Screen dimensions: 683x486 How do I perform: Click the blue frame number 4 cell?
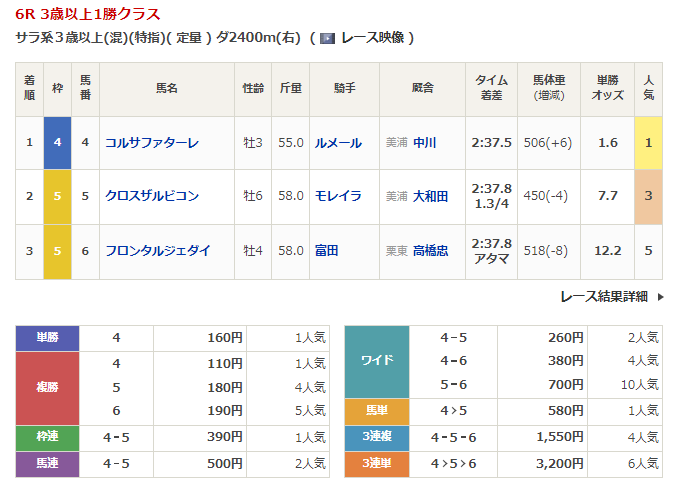(57, 143)
